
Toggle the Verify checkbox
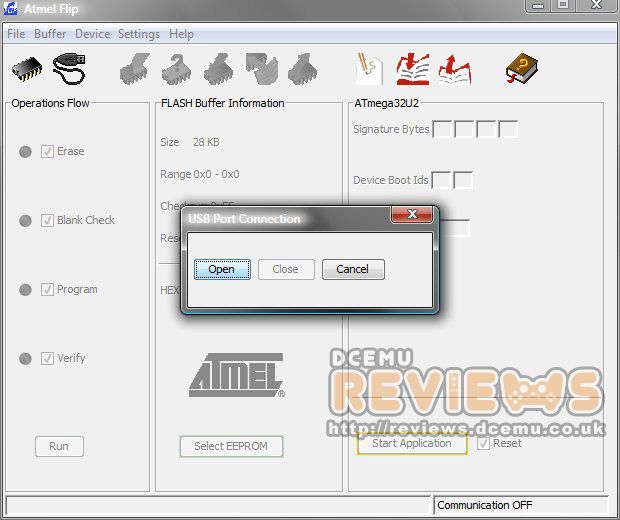pyautogui.click(x=47, y=359)
